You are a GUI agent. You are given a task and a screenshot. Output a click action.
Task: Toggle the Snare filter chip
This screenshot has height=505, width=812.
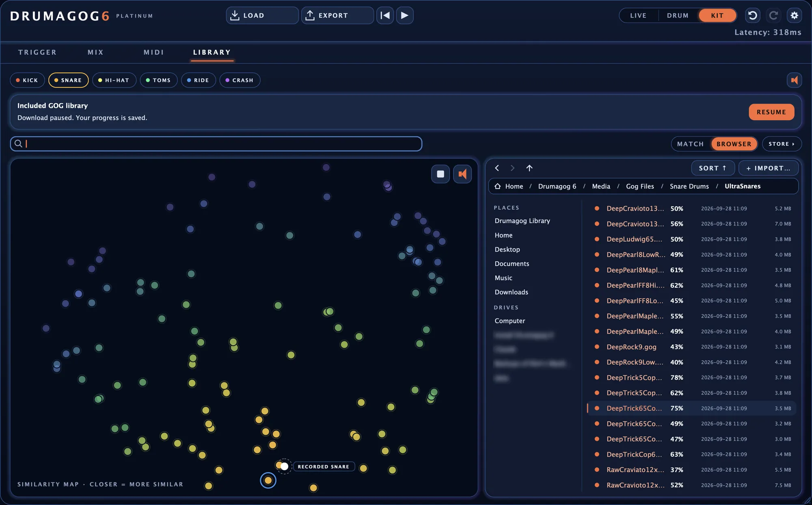68,80
